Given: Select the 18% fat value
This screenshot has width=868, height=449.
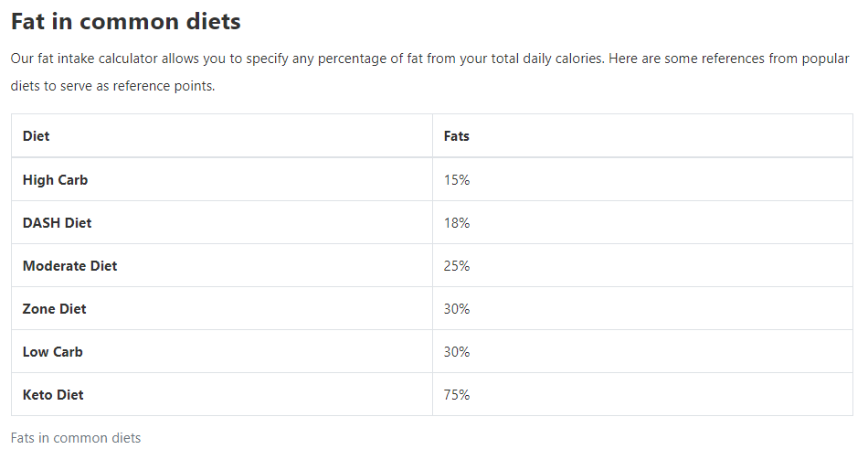Looking at the screenshot, I should 457,223.
